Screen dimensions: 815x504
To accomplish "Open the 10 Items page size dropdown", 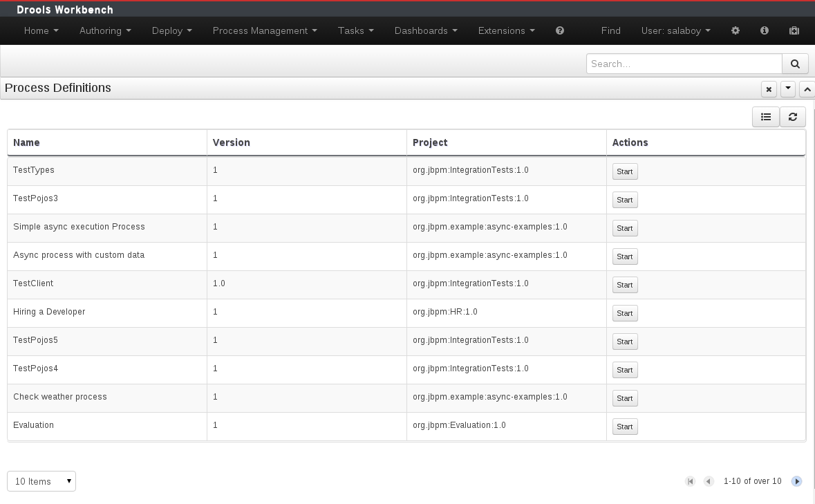I will (41, 481).
